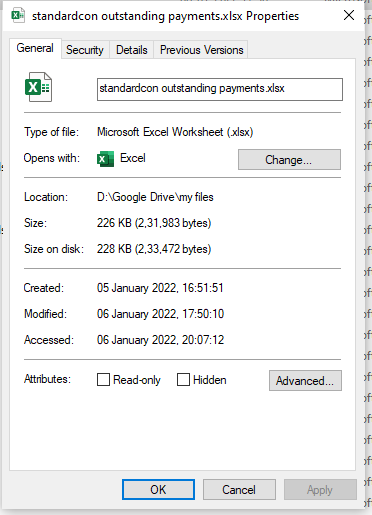Click the 'Accessed:' label
The width and height of the screenshot is (372, 515).
(49, 340)
